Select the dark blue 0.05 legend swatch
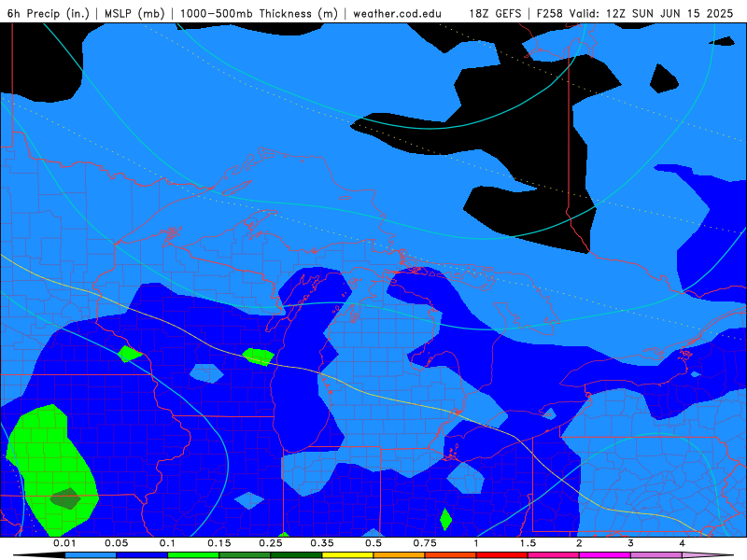The image size is (747, 560). point(142,555)
